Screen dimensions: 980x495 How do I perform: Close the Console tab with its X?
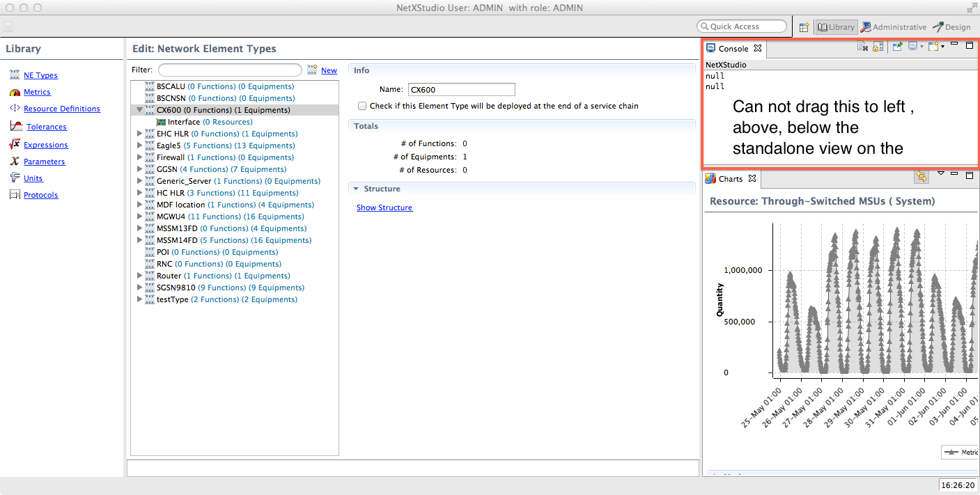[758, 49]
